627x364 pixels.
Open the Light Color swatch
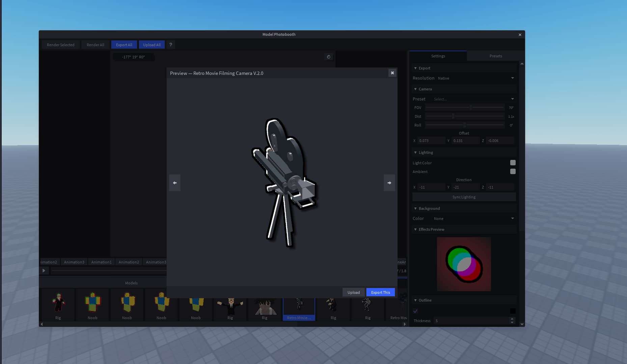[x=513, y=163]
